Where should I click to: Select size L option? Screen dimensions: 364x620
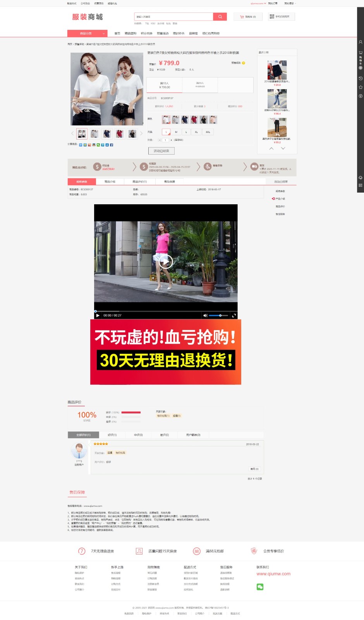pos(186,132)
